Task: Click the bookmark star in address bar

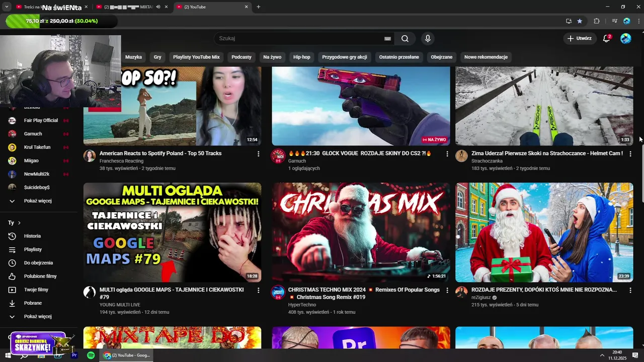Action: pyautogui.click(x=580, y=21)
